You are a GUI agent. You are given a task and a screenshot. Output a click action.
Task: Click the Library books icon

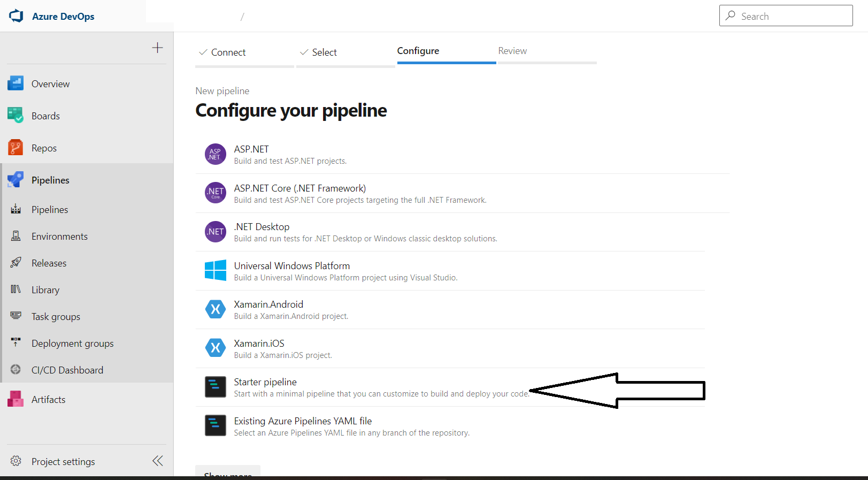click(16, 289)
